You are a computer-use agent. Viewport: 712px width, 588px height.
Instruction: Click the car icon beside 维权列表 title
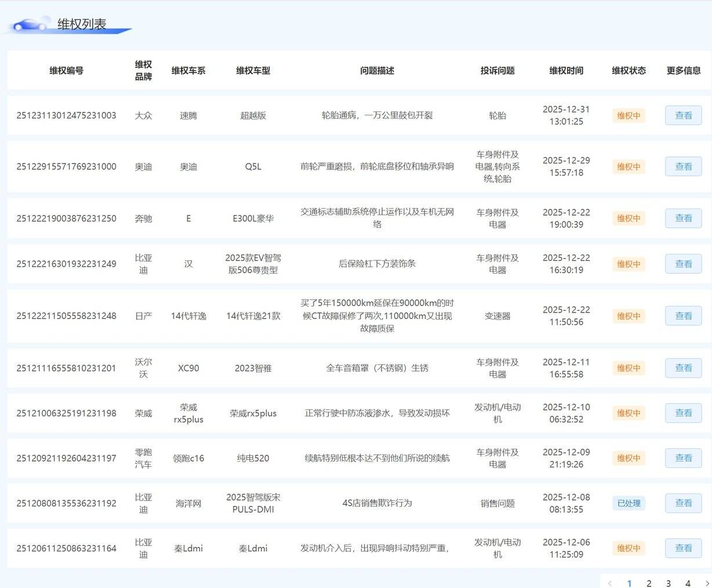30,24
